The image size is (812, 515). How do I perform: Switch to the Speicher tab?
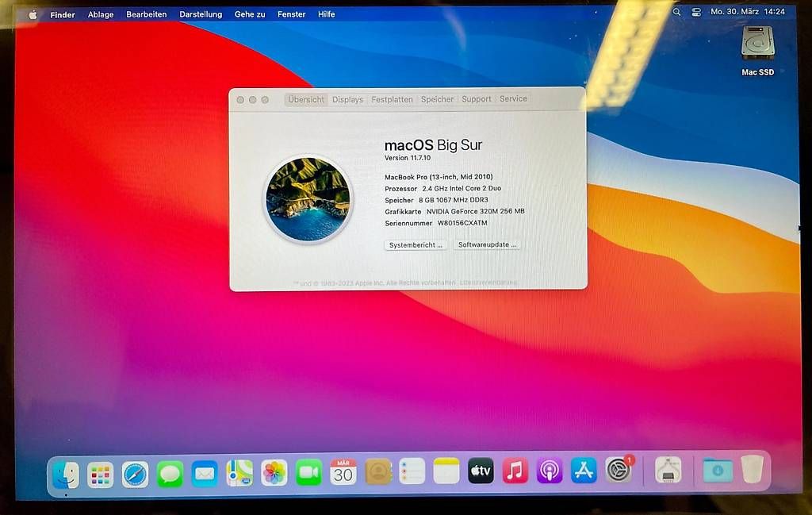pos(437,99)
